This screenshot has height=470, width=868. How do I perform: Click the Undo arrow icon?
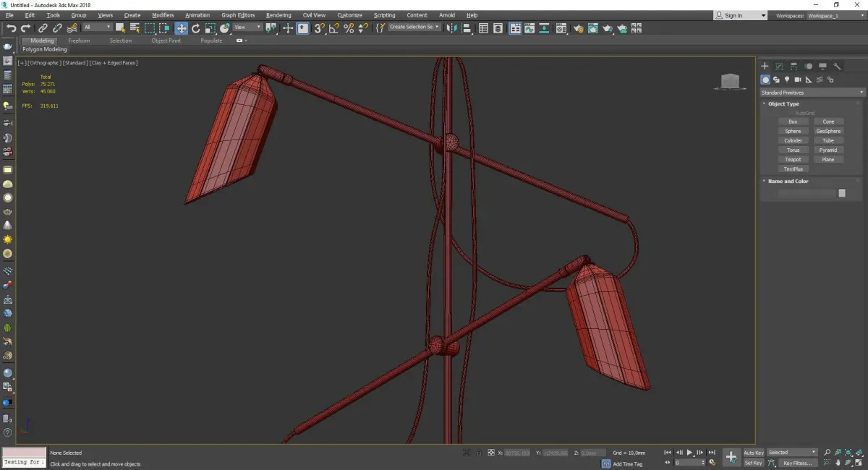coord(12,28)
